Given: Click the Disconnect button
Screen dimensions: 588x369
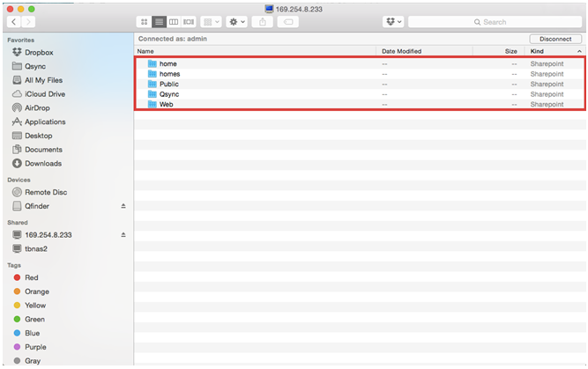Looking at the screenshot, I should [555, 39].
